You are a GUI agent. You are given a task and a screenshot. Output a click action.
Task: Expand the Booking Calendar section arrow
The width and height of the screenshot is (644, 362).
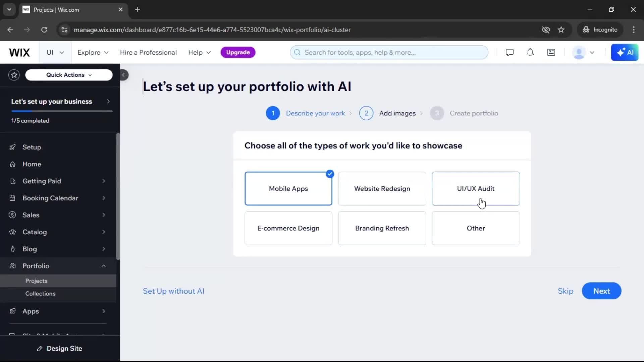(x=104, y=198)
